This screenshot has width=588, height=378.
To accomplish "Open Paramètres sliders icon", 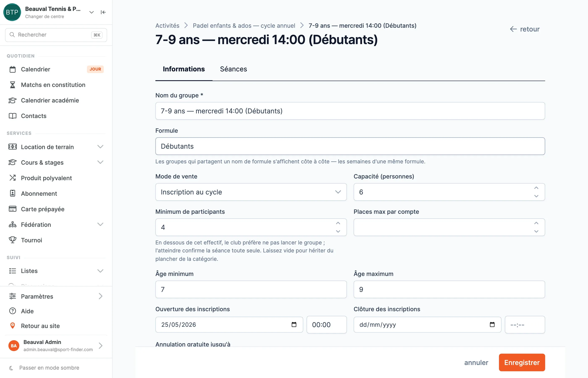I will pyautogui.click(x=13, y=296).
